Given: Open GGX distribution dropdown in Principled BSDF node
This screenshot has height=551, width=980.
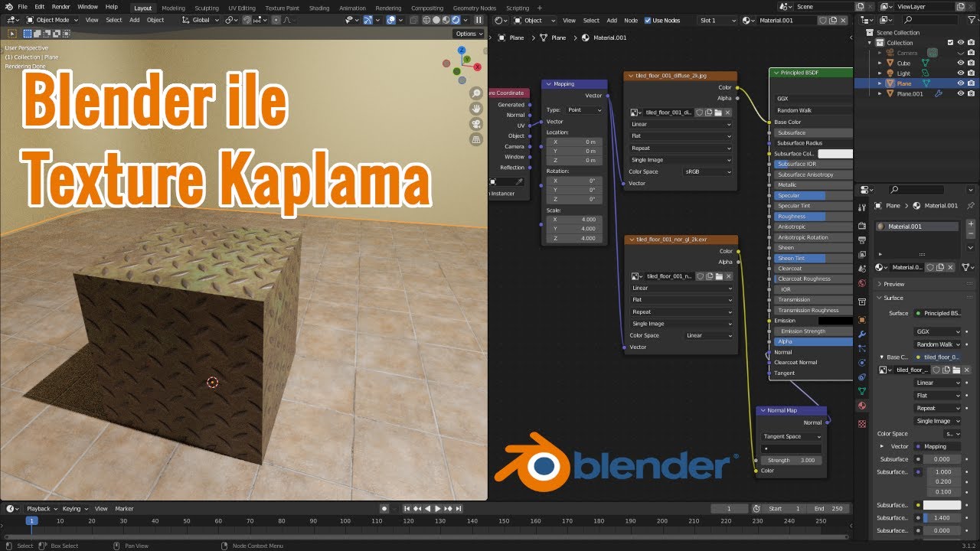Looking at the screenshot, I should (x=813, y=99).
